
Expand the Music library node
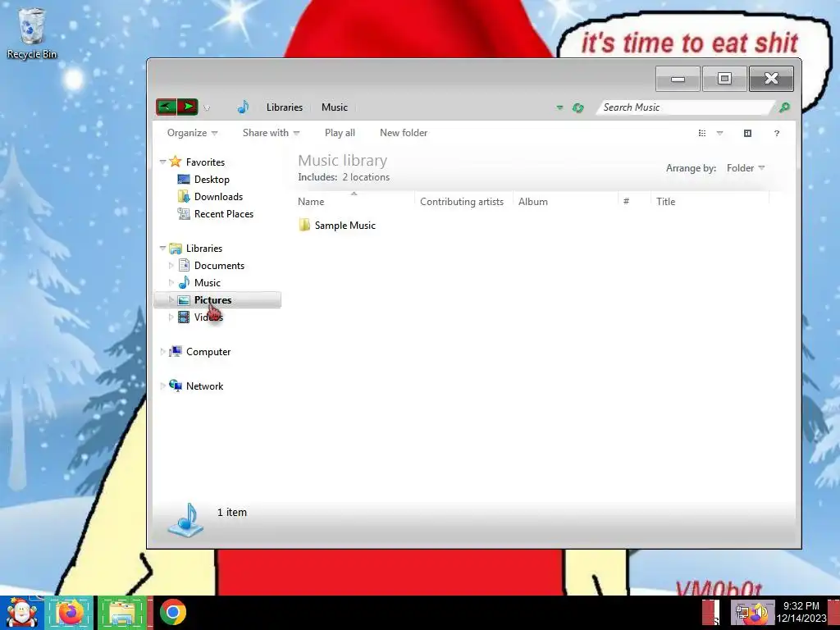(x=171, y=283)
